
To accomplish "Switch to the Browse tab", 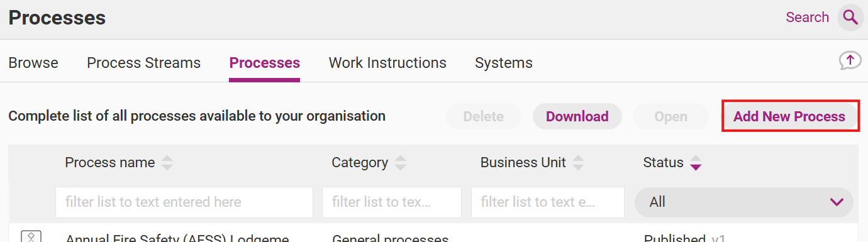I will [33, 63].
